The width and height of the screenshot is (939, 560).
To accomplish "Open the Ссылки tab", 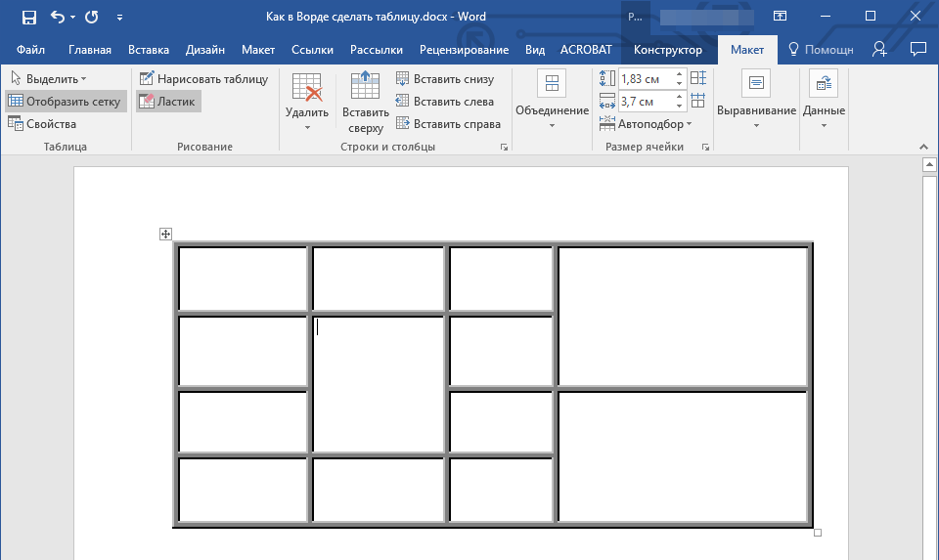I will click(x=312, y=50).
